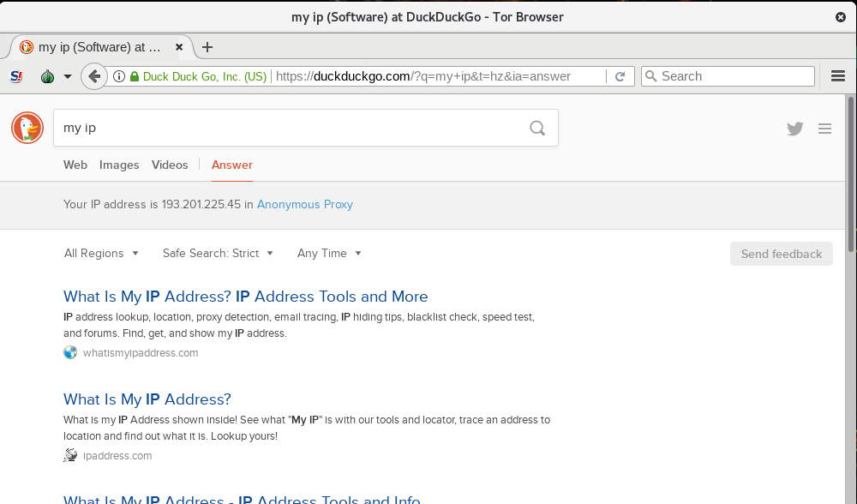Image resolution: width=857 pixels, height=504 pixels.
Task: Click the browser back arrow button
Action: [94, 76]
